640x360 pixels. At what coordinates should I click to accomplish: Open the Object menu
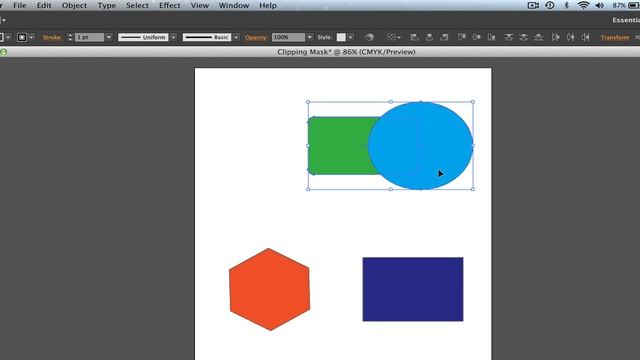point(74,5)
